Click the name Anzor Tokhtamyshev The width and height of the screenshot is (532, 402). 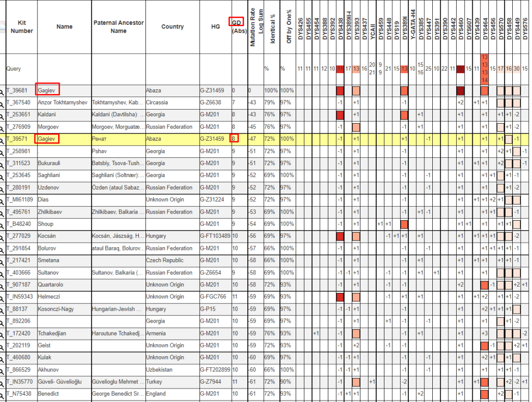(63, 102)
